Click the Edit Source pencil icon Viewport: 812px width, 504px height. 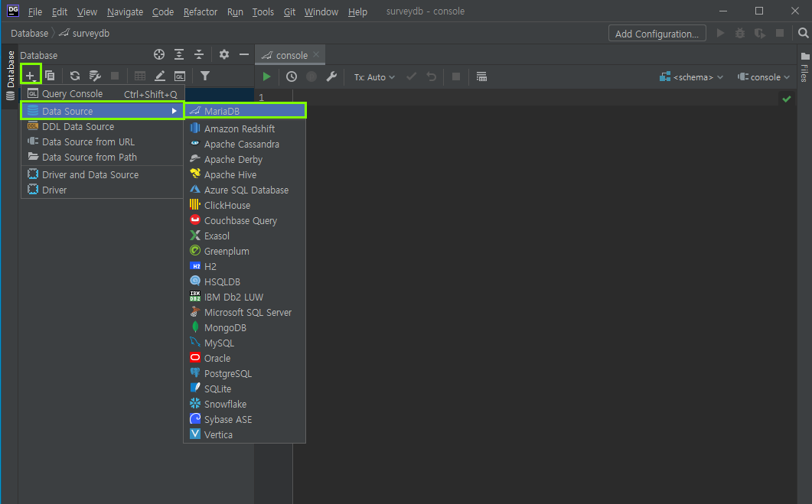(x=160, y=76)
